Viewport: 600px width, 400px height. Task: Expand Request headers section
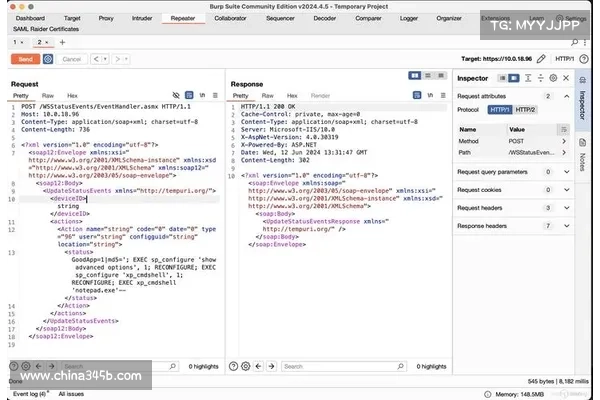coord(567,208)
